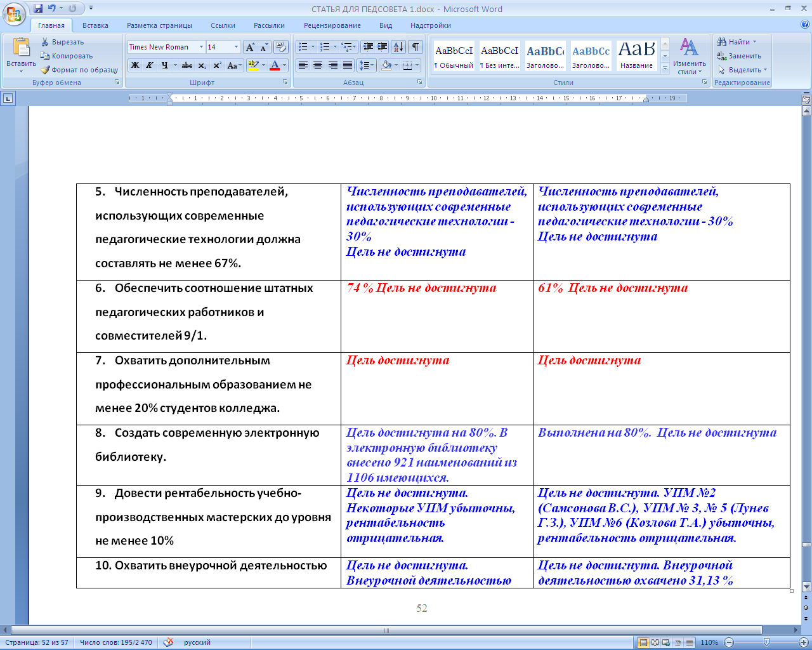Apply superscript formatting

tap(217, 65)
